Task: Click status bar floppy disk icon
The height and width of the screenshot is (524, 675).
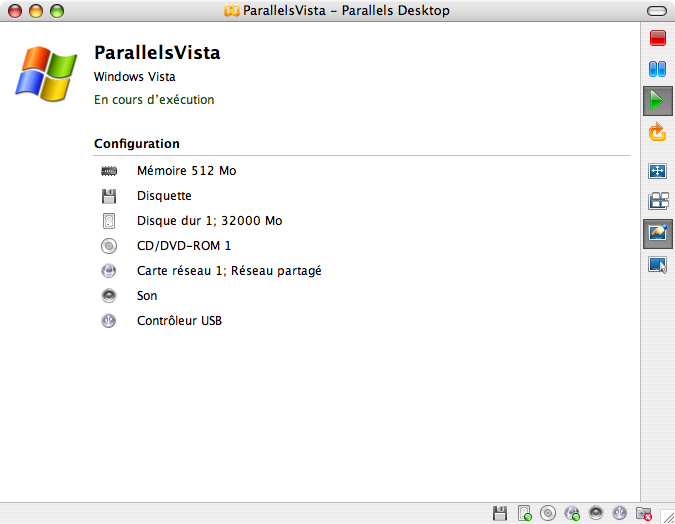Action: click(x=500, y=513)
